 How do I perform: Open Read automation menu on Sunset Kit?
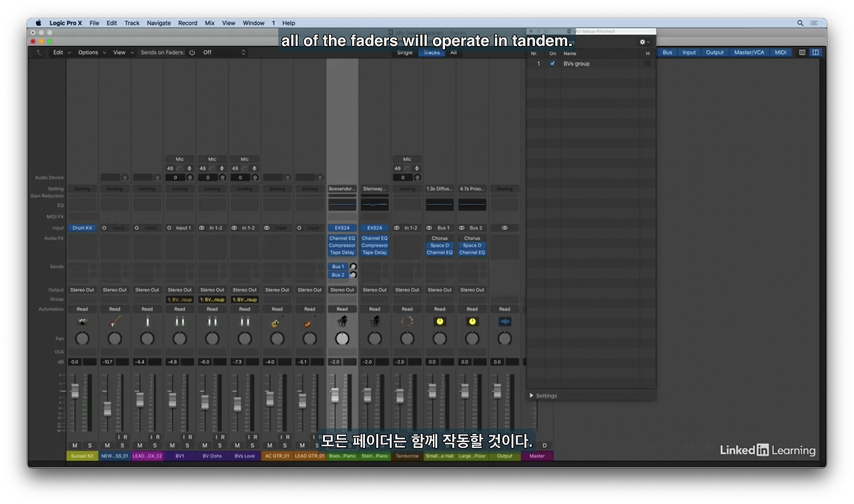point(82,309)
